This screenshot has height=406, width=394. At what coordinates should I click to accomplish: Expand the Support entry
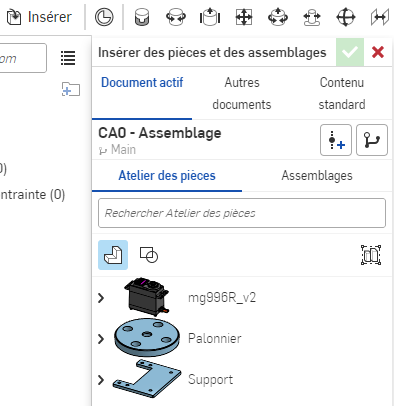101,380
